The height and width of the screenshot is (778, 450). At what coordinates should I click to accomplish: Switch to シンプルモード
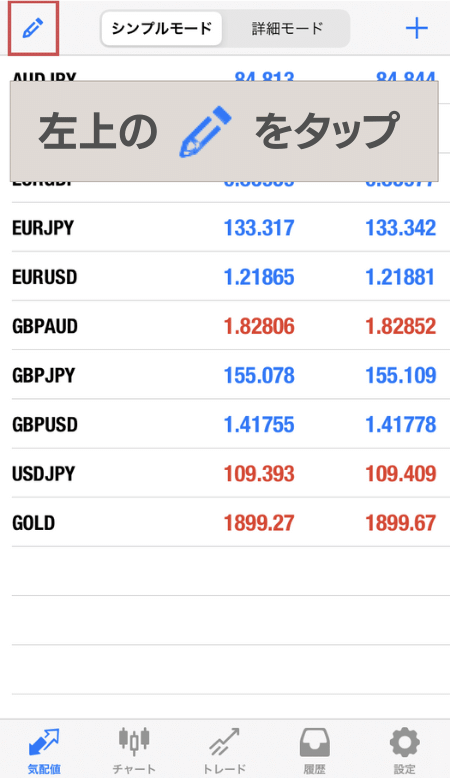point(162,29)
